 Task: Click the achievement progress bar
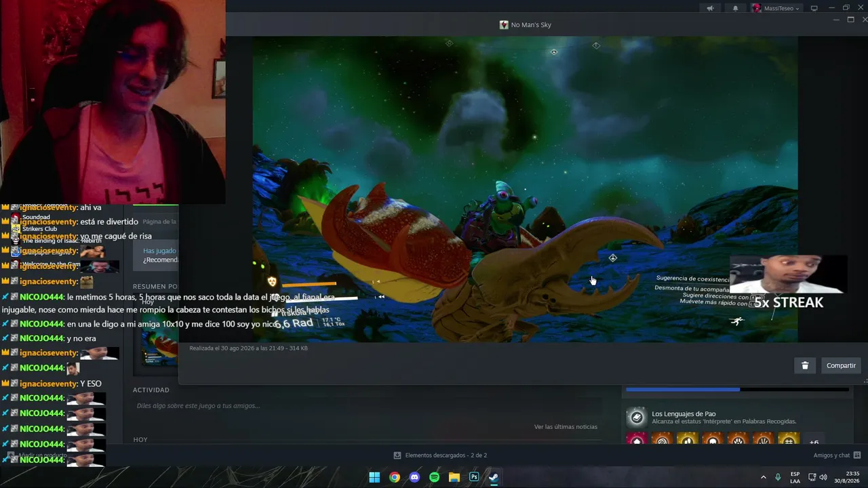pyautogui.click(x=737, y=389)
